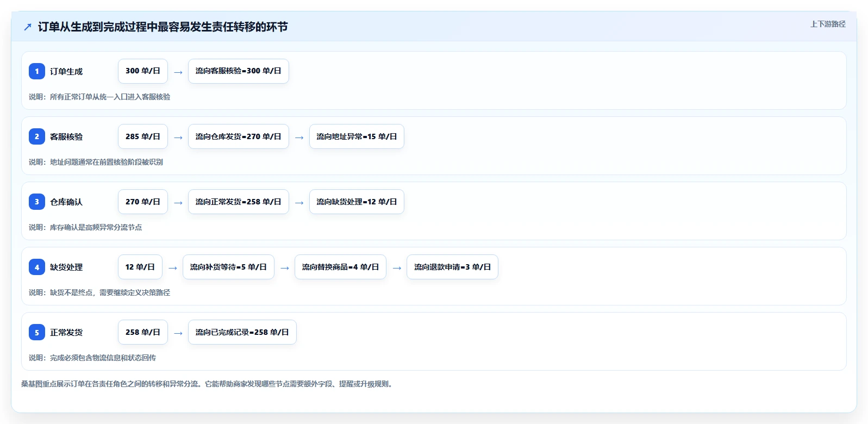868x424 pixels.
Task: Click the 流向正常发货=258 单/日 chip
Action: [x=239, y=202]
